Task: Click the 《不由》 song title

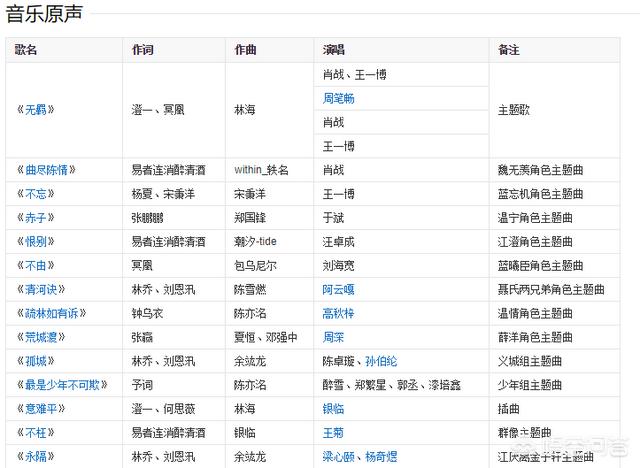Action: (34, 266)
